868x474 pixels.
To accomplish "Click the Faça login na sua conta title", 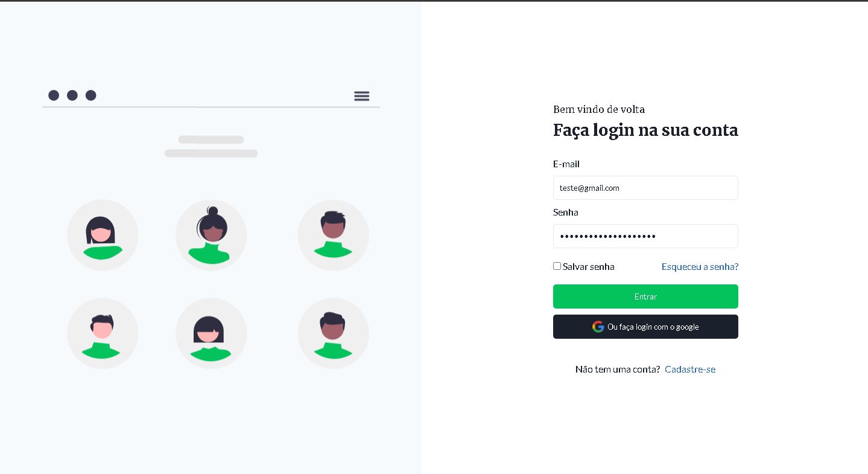I will tap(645, 130).
